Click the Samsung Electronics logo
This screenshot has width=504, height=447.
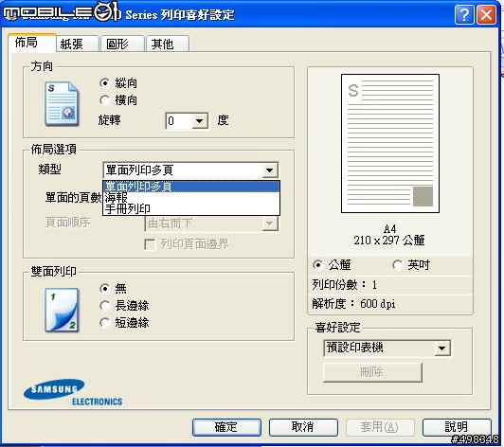tap(73, 392)
